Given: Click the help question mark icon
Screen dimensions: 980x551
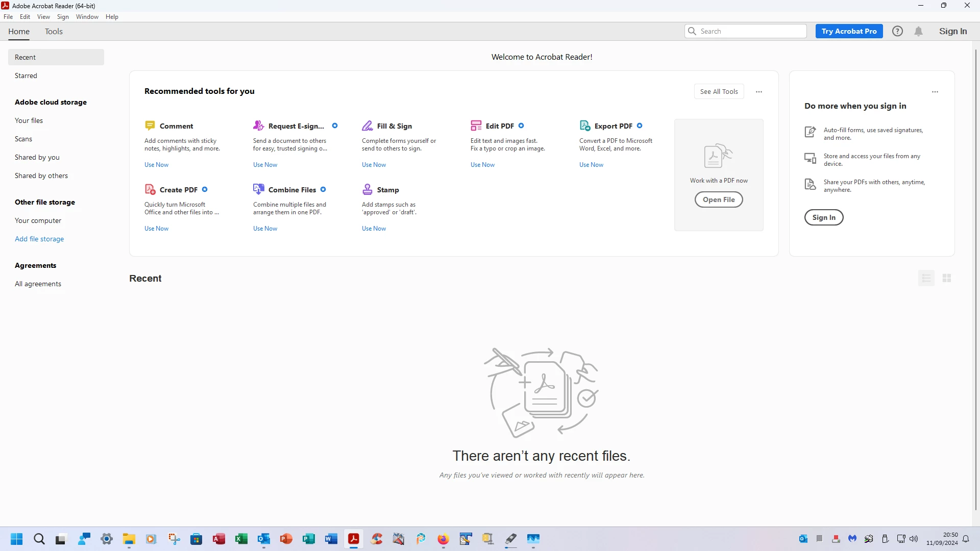Looking at the screenshot, I should (897, 31).
